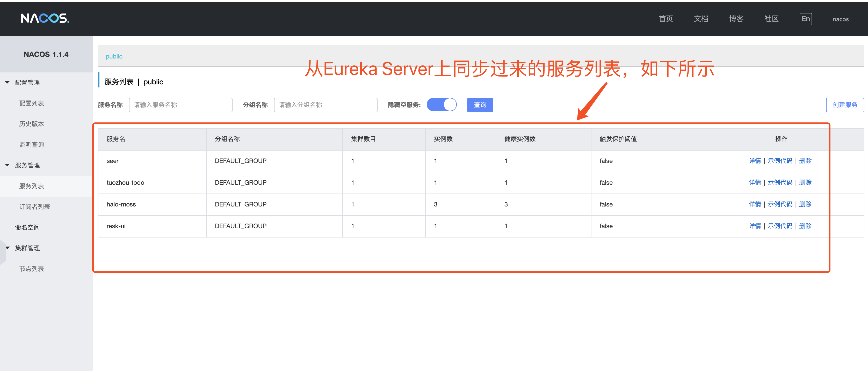Viewport: 868px width, 371px height.
Task: Open 文档 in the top navigation
Action: click(x=701, y=19)
